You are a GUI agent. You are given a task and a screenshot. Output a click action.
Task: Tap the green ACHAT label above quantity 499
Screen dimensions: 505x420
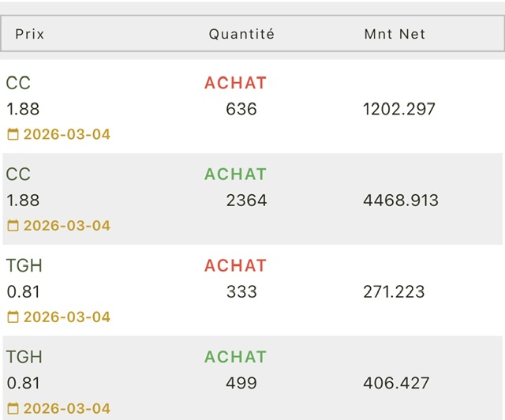click(x=235, y=358)
